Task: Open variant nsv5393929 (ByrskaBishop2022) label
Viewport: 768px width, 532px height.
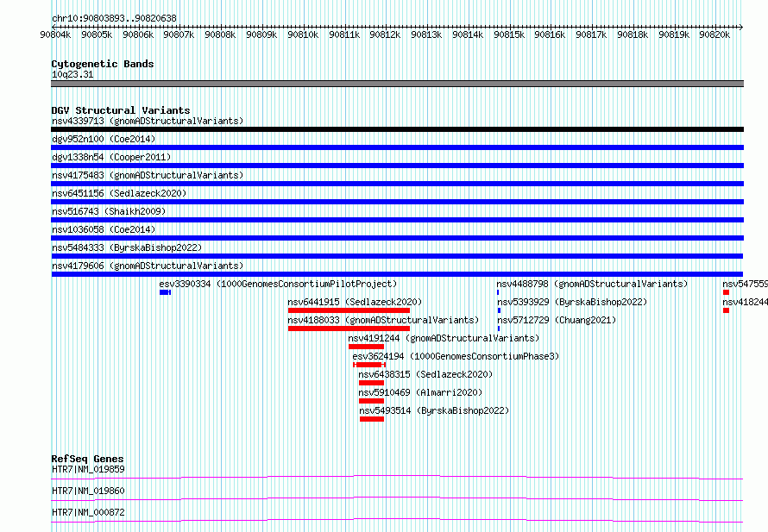Action: tap(572, 302)
